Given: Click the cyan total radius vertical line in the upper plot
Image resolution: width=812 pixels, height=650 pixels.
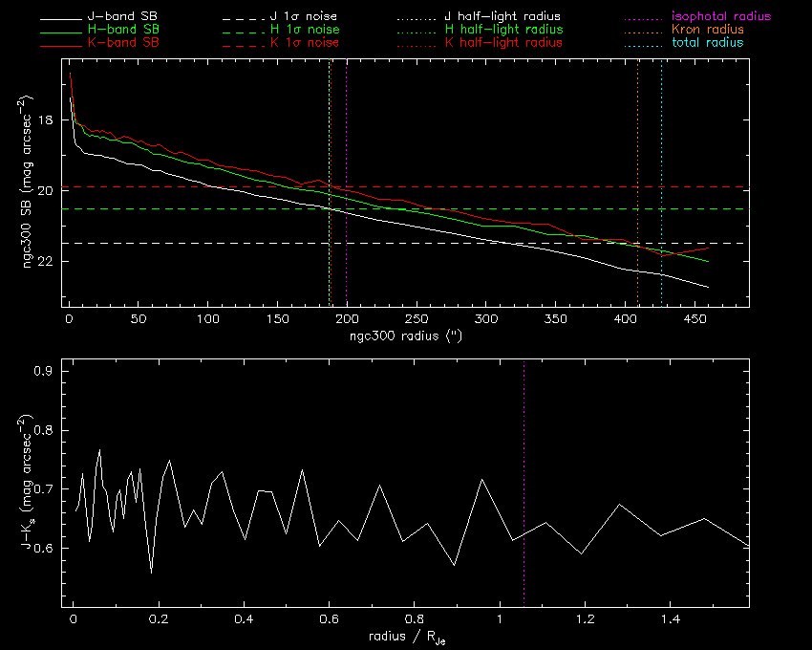Looking at the screenshot, I should click(x=661, y=143).
